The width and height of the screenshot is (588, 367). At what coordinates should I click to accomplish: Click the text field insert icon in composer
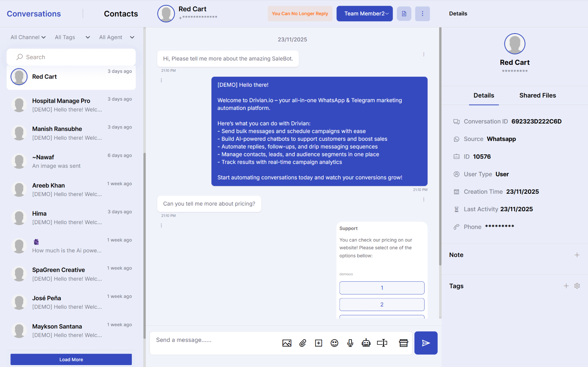point(382,343)
